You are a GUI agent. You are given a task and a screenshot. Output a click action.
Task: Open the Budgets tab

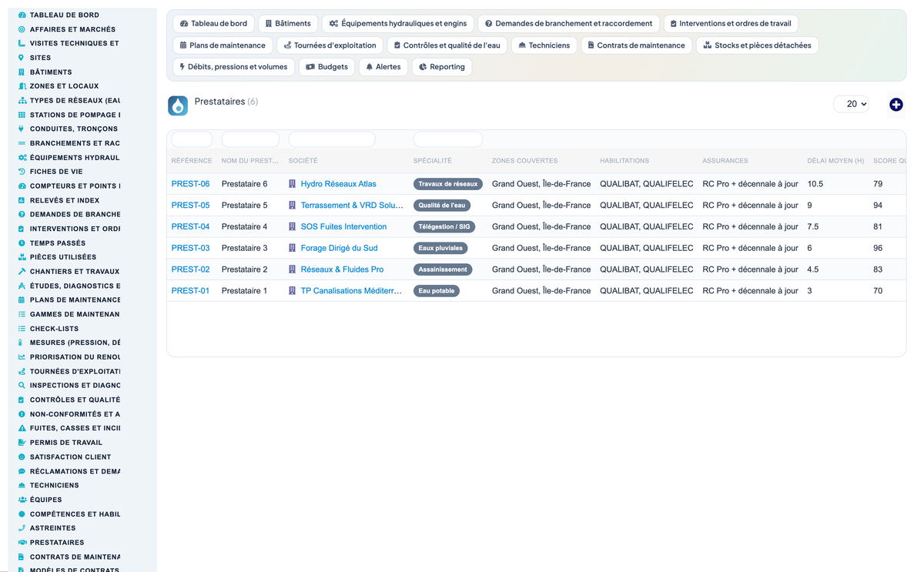(x=327, y=67)
